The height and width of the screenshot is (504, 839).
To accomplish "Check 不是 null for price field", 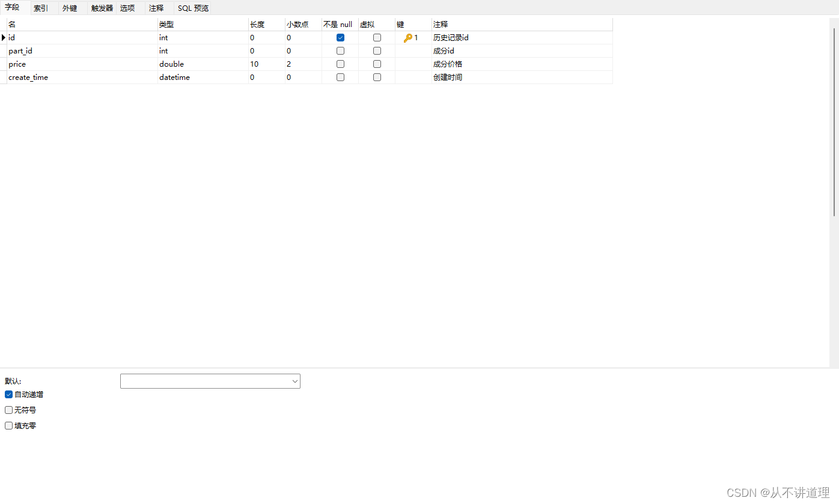I will point(340,64).
